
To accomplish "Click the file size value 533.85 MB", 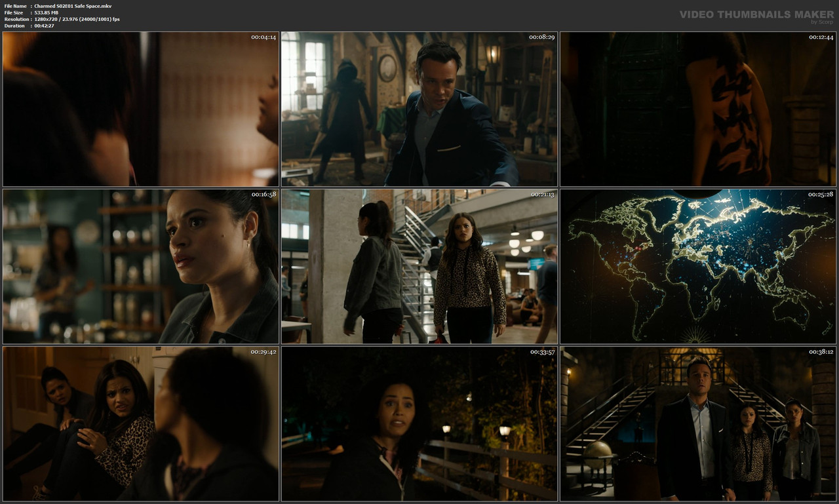I will 46,12.
